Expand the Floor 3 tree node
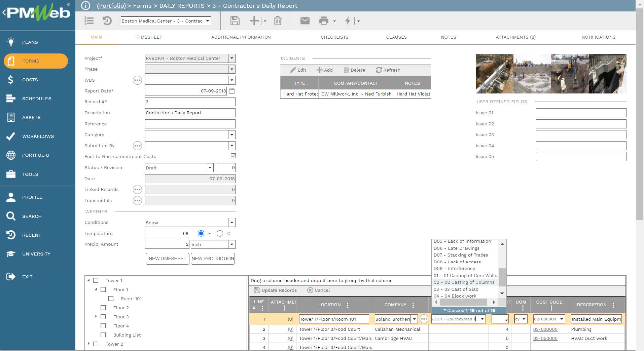The image size is (644, 351). point(96,316)
